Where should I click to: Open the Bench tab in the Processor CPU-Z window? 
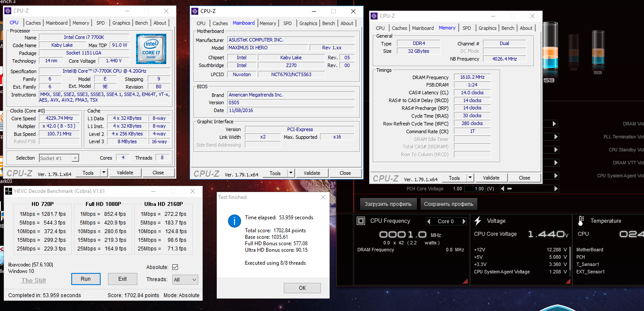(x=141, y=23)
